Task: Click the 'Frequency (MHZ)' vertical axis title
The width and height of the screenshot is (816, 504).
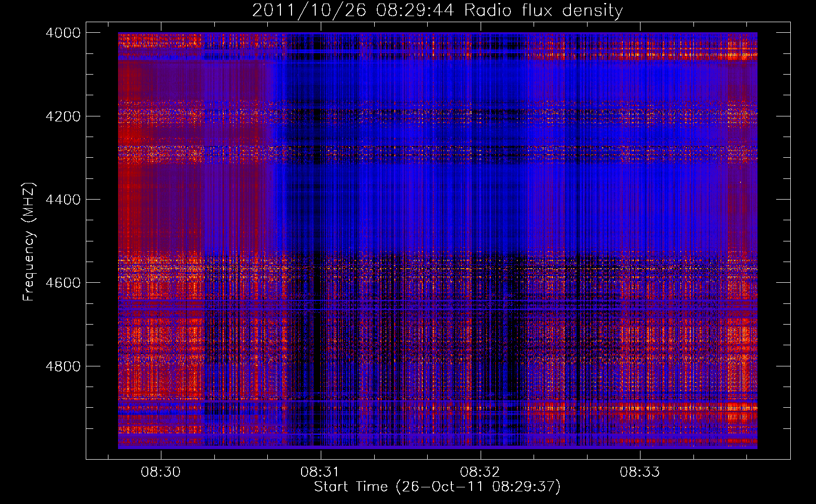Action: pos(29,242)
